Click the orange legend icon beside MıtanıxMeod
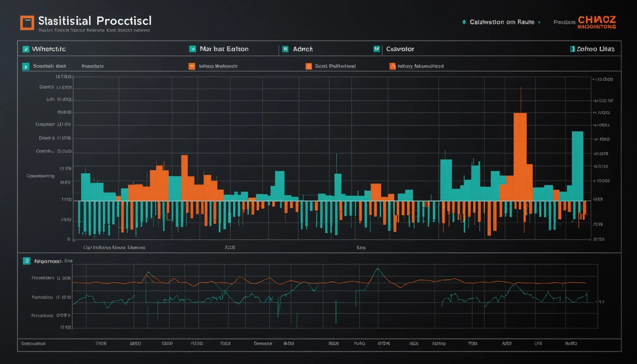 pos(392,66)
